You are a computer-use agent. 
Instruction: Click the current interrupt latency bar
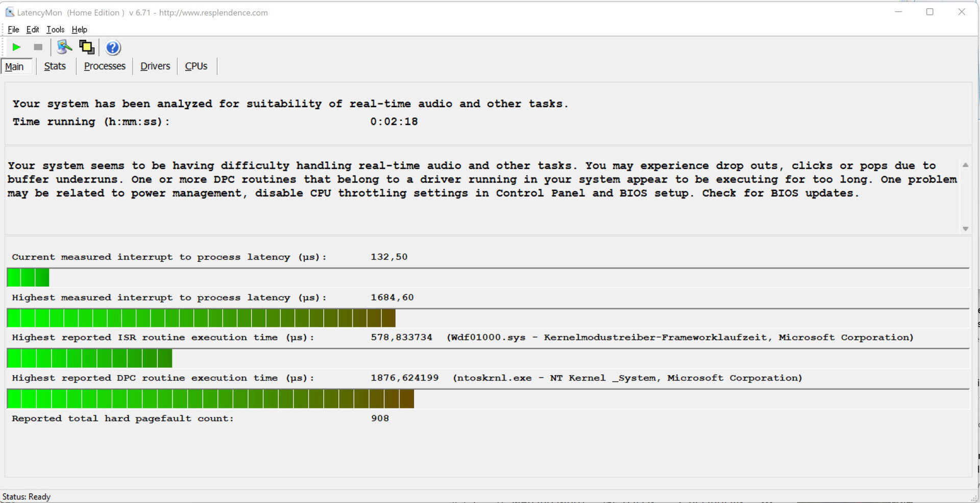(x=488, y=278)
